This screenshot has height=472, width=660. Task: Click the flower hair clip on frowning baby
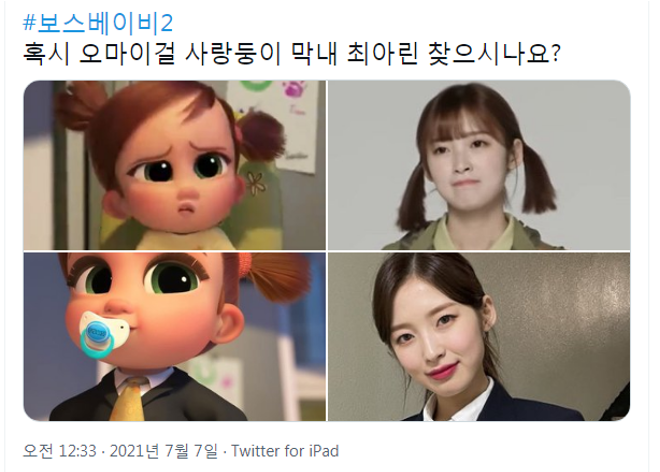[x=255, y=182]
